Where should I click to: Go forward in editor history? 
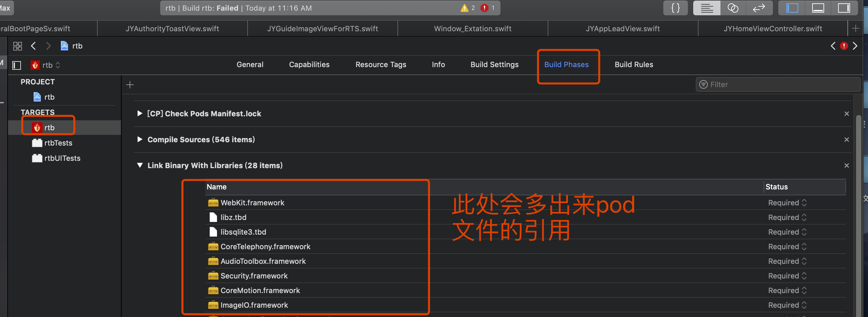[48, 46]
